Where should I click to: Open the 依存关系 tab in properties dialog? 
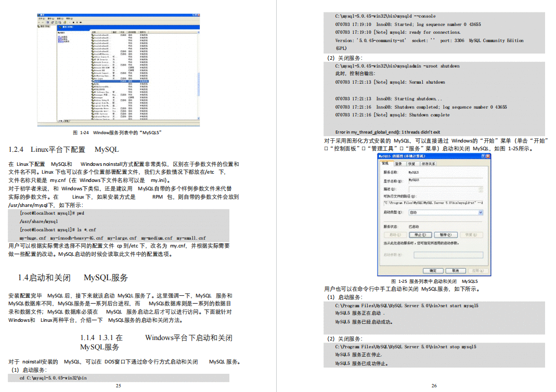(429, 164)
